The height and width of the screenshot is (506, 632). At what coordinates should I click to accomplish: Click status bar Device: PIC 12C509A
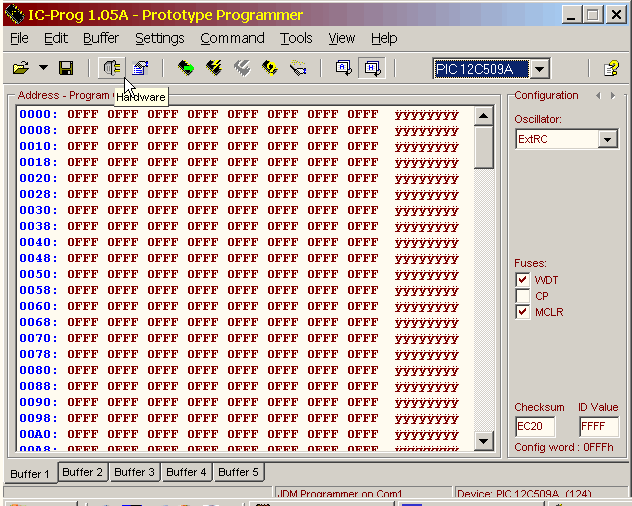524,494
